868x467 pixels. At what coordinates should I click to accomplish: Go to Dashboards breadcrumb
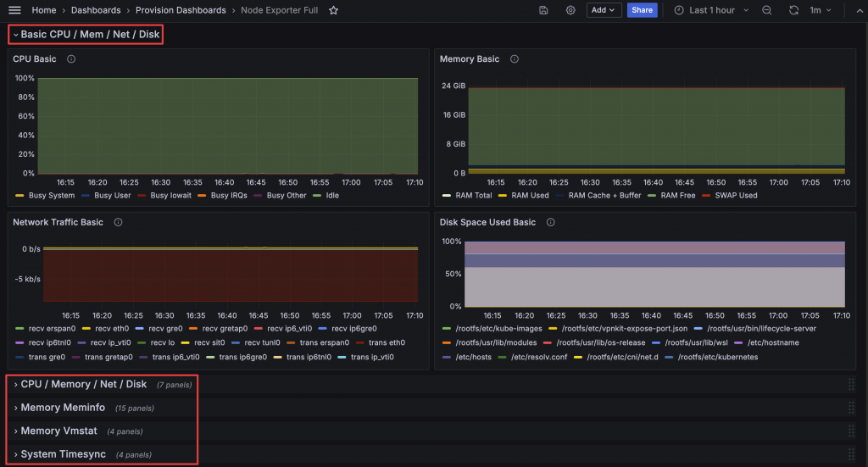click(96, 10)
